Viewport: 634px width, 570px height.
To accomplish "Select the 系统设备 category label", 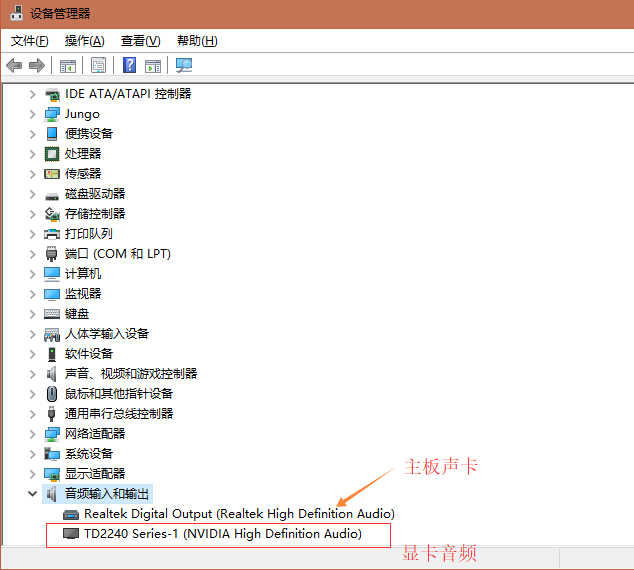I will tap(89, 454).
